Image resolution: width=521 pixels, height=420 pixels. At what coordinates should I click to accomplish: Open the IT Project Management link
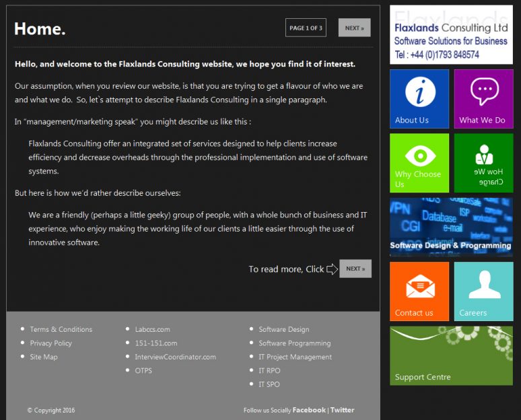pyautogui.click(x=295, y=357)
